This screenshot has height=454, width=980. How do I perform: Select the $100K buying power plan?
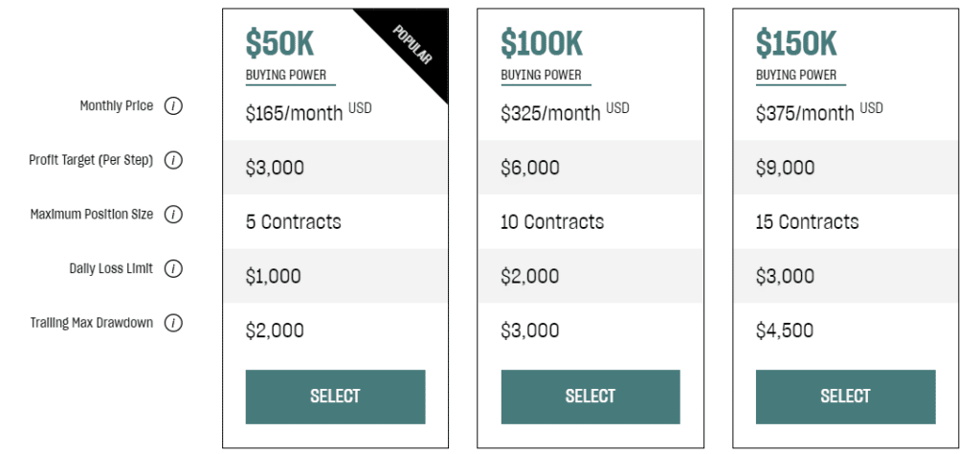pyautogui.click(x=590, y=397)
